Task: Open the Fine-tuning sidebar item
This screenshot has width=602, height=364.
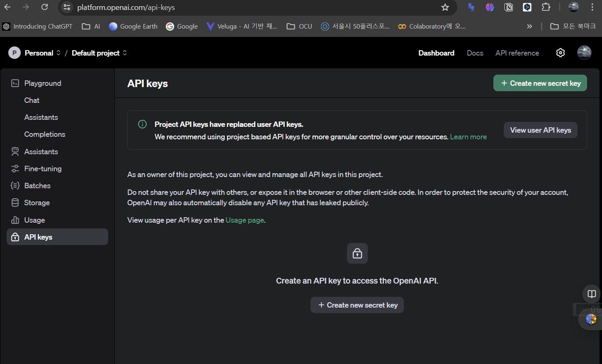Action: coord(43,169)
